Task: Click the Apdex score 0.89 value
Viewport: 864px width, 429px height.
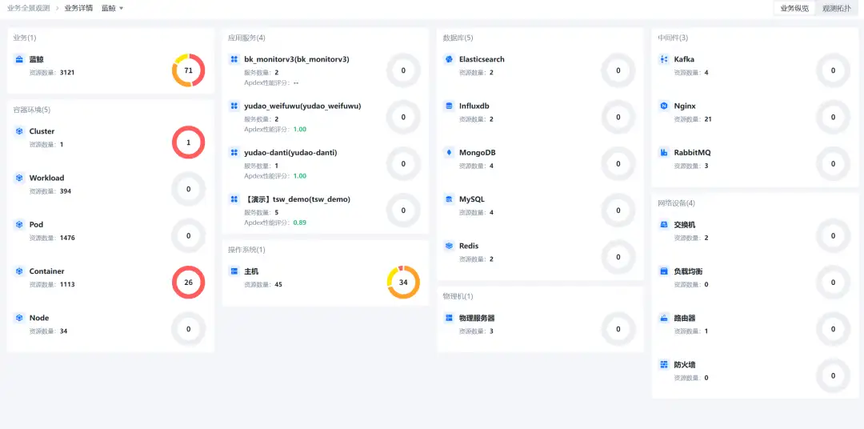Action: [300, 223]
